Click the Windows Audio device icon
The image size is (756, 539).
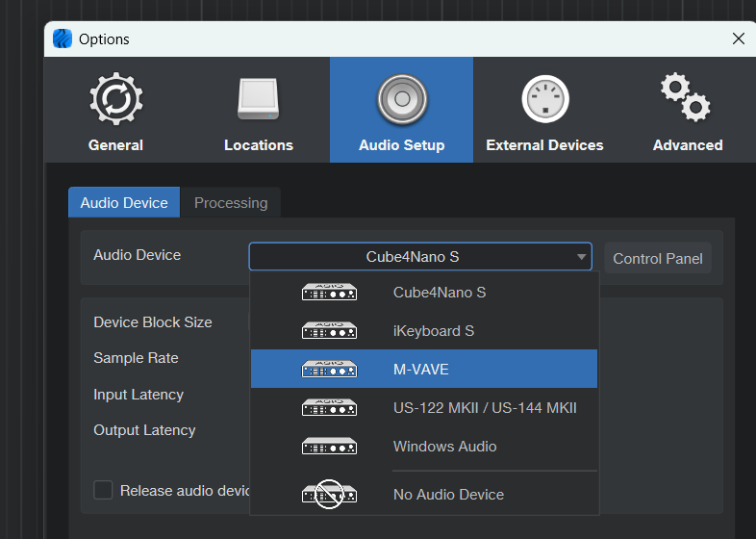point(329,446)
